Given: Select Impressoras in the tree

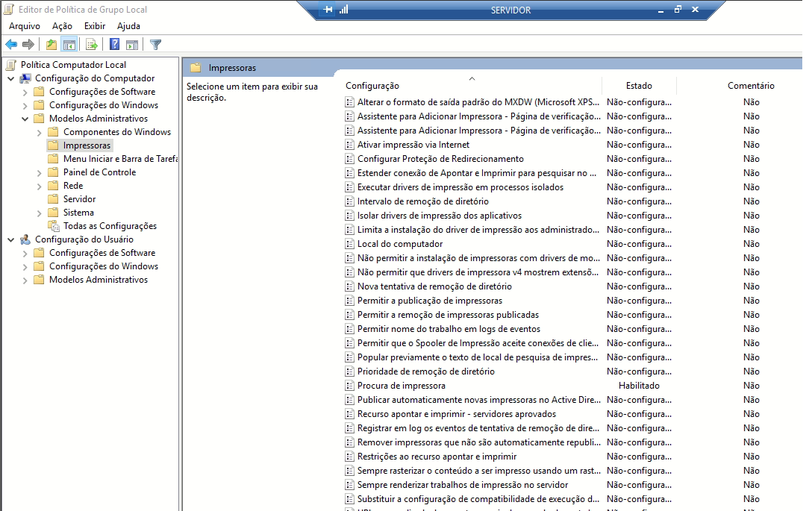Looking at the screenshot, I should pyautogui.click(x=87, y=145).
